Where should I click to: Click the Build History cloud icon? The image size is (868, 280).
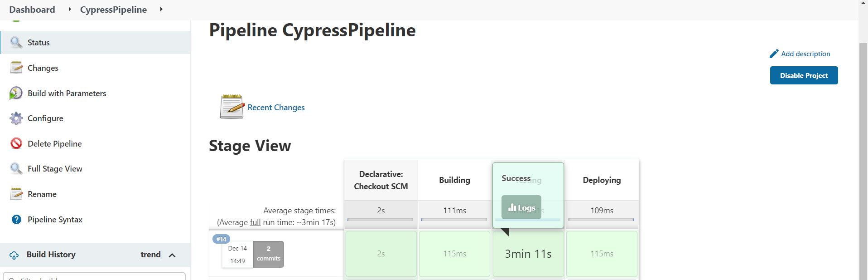click(x=14, y=255)
